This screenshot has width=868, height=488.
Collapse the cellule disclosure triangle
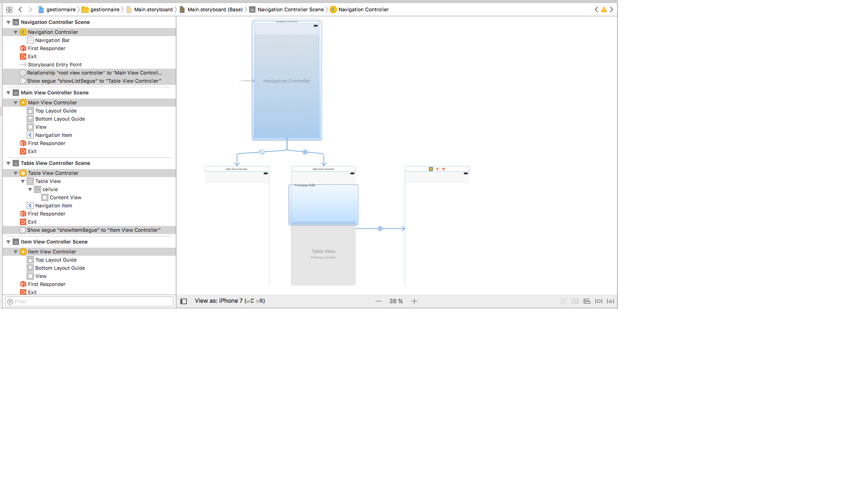[30, 189]
